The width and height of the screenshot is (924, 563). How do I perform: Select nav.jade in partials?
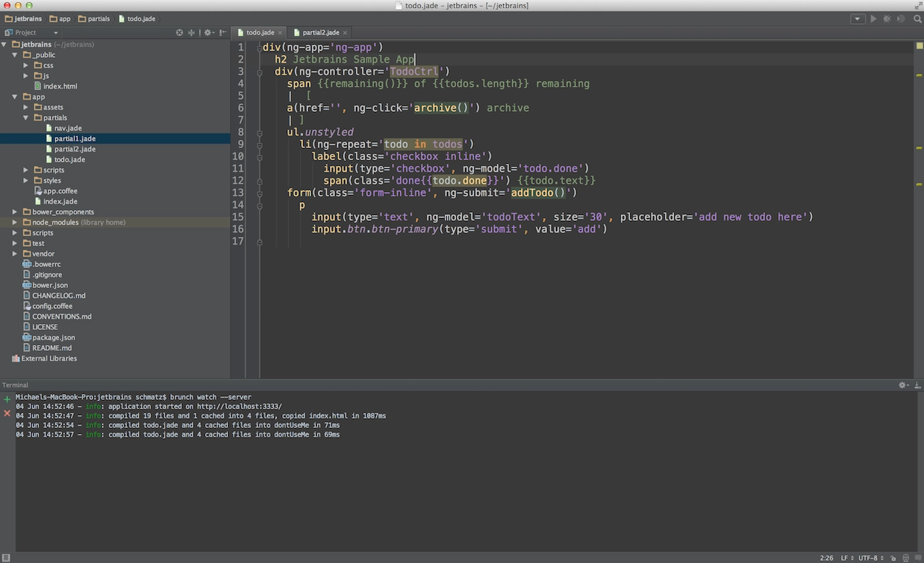click(63, 128)
